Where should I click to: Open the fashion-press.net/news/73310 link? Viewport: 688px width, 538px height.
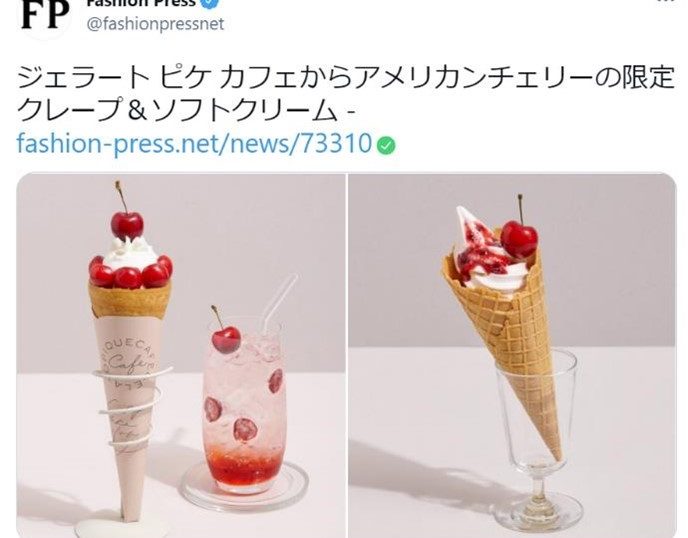click(x=194, y=143)
